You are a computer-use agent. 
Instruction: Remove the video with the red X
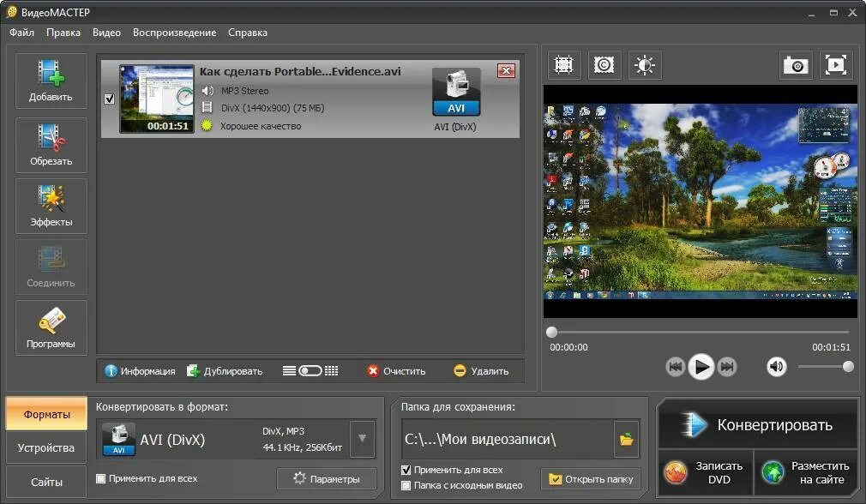click(506, 70)
